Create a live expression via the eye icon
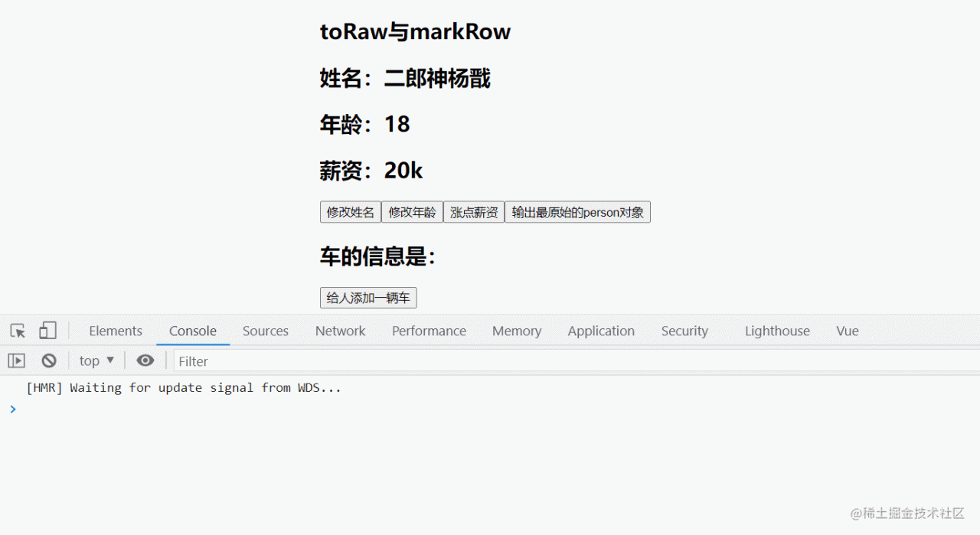Viewport: 980px width, 535px height. click(145, 360)
